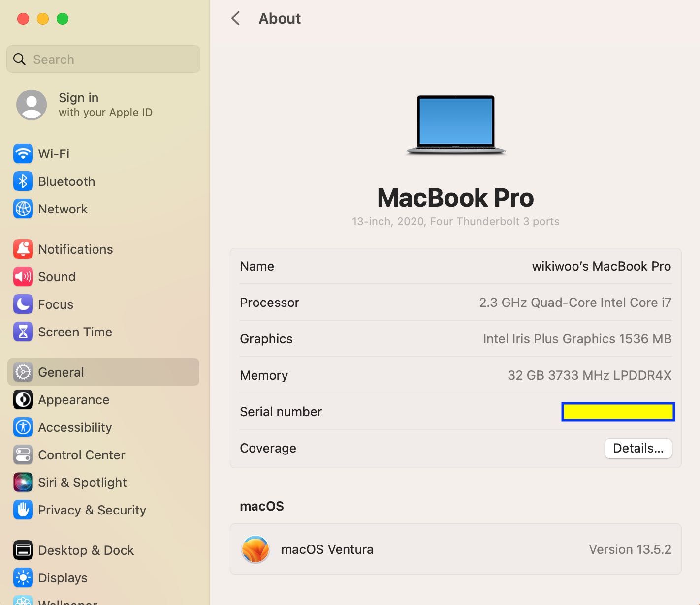Click the macOS Ventura logo icon

pyautogui.click(x=255, y=549)
